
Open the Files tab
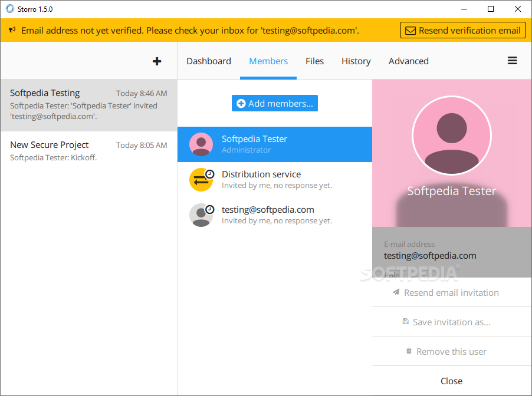pos(314,61)
